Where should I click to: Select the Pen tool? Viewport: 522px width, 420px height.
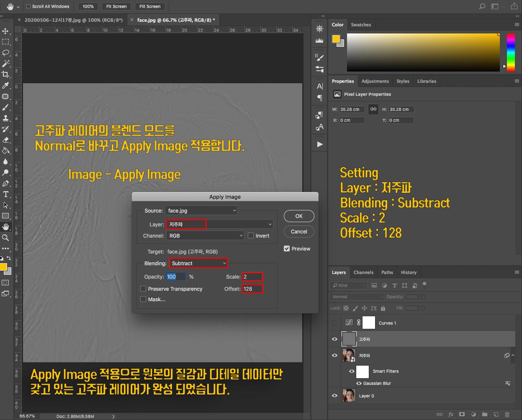click(5, 183)
